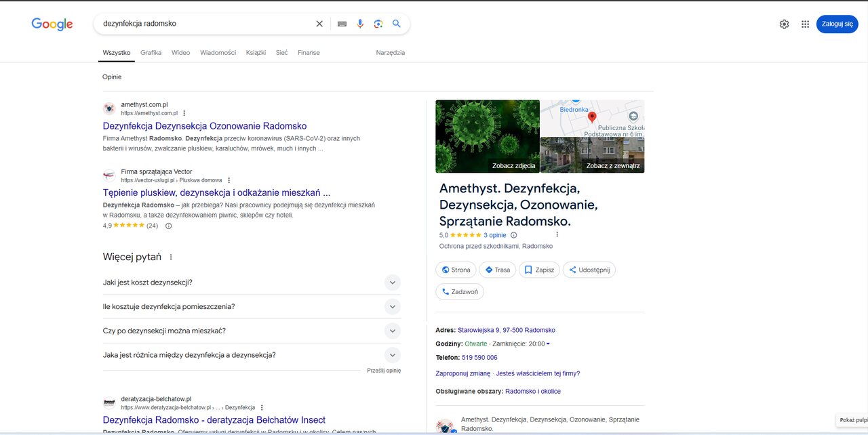Start voice search with microphone icon
Image resolution: width=868 pixels, height=435 pixels.
click(x=360, y=24)
